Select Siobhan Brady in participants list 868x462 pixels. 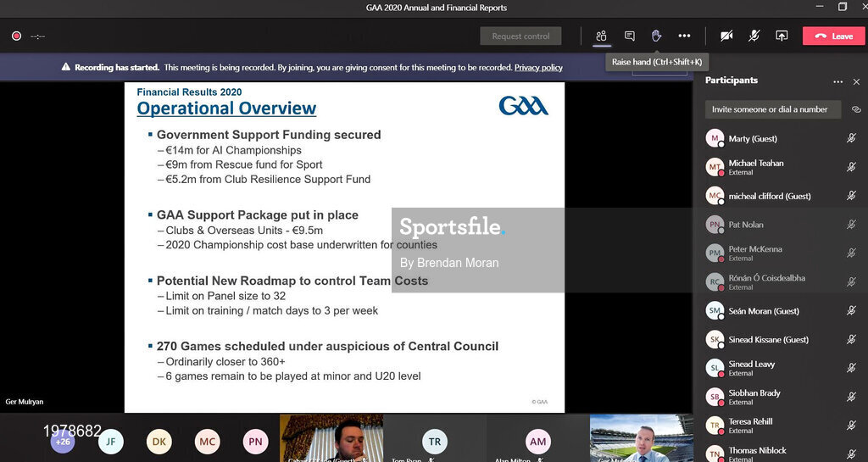[x=781, y=397]
